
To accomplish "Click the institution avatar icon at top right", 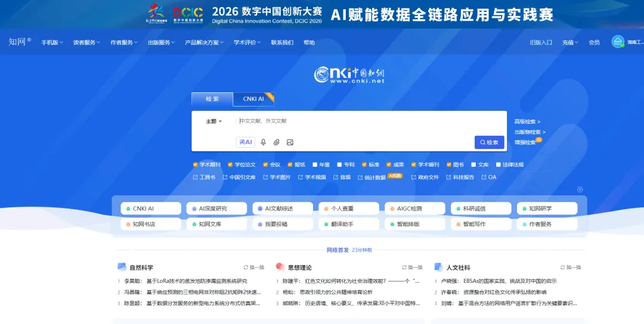I will click(618, 42).
